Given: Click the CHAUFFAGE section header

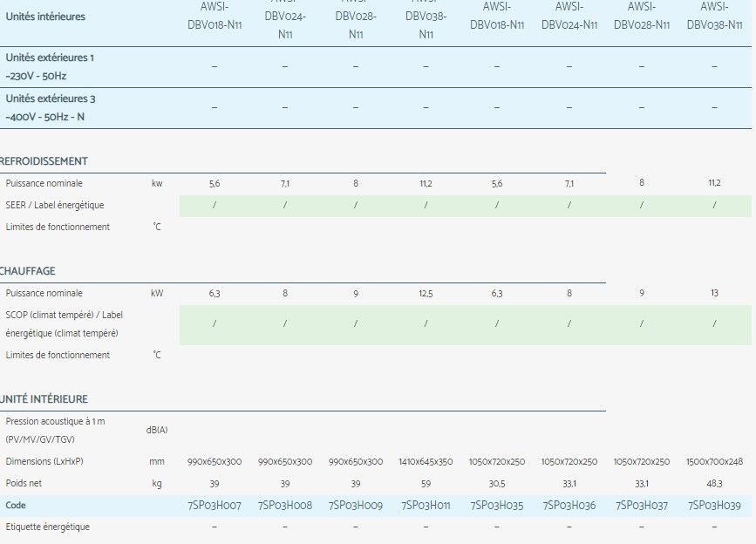Looking at the screenshot, I should (x=29, y=269).
